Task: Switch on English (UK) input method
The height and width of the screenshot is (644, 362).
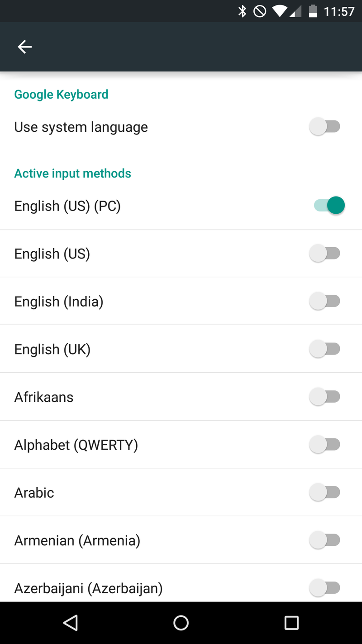Action: pos(325,349)
